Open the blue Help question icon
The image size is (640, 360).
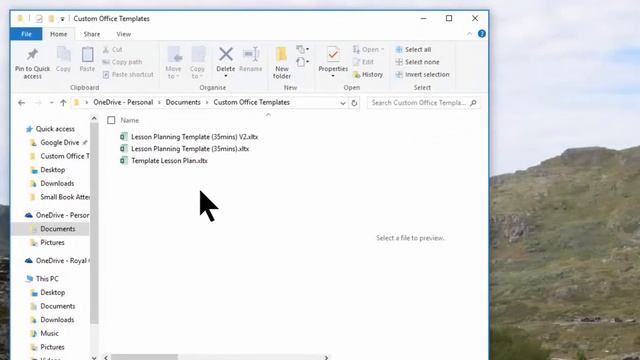click(x=482, y=34)
